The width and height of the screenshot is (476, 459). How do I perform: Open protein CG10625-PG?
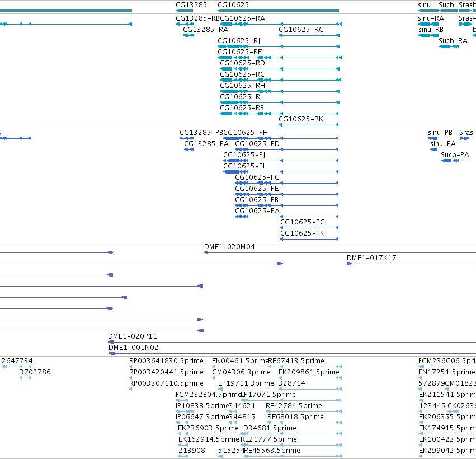(x=303, y=222)
